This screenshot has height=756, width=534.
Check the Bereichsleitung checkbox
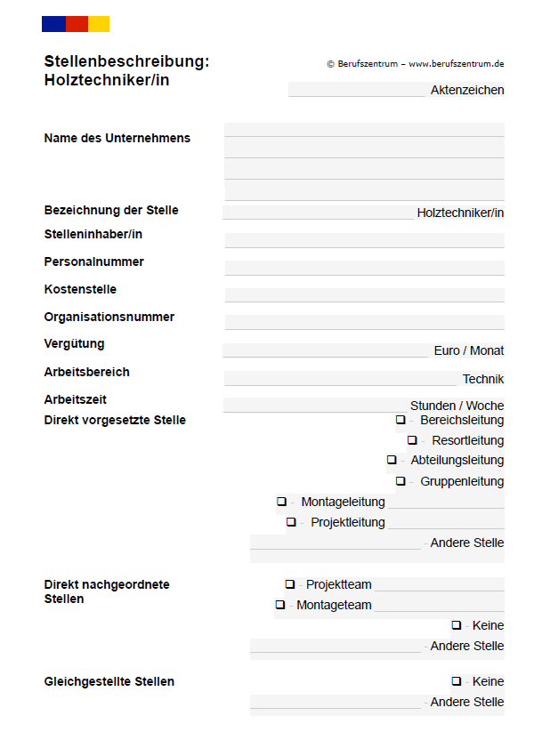click(x=400, y=420)
